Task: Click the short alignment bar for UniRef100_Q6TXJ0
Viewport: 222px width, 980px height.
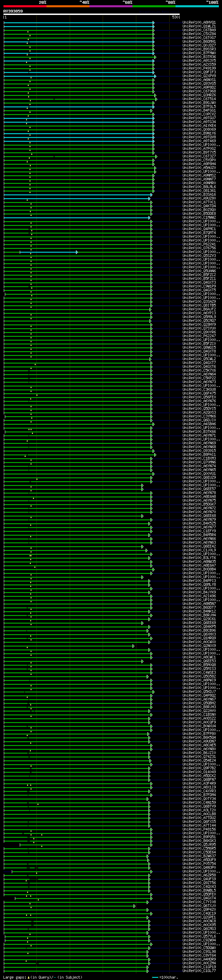Action: 69,906
